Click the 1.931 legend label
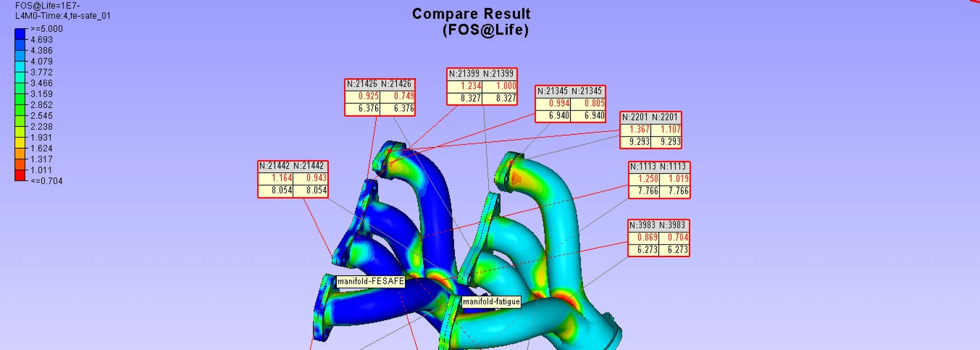Image resolution: width=980 pixels, height=350 pixels. [x=41, y=137]
